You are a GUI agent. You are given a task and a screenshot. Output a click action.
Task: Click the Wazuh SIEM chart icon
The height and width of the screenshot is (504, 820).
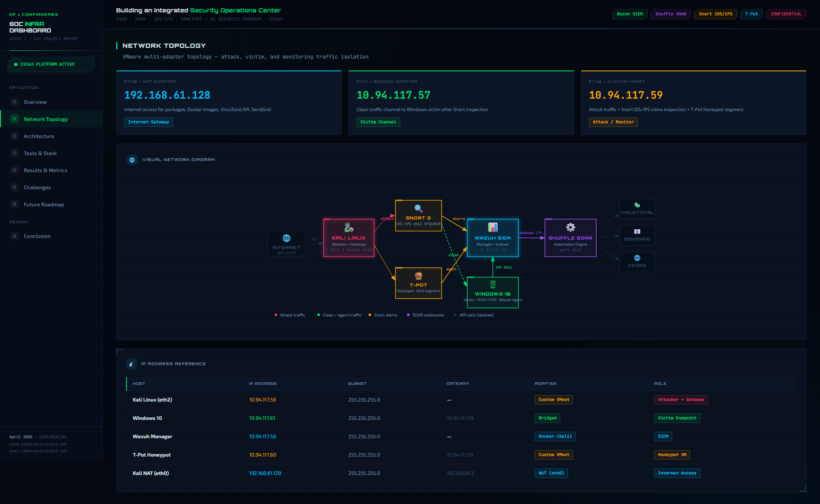click(493, 227)
